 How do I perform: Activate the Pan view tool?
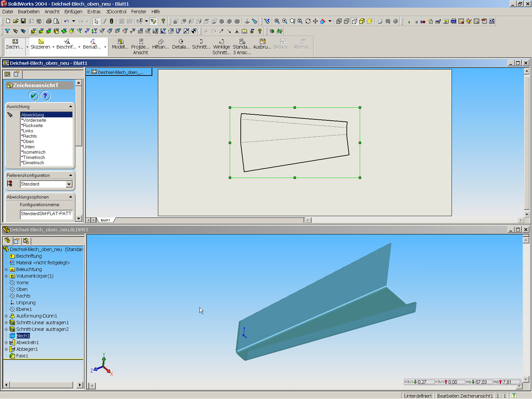coord(315,21)
